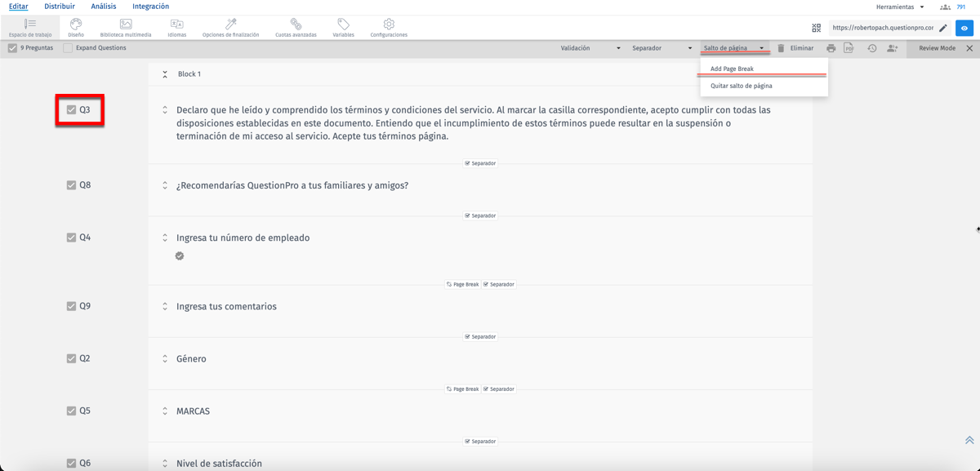The image size is (980, 471).
Task: Toggle the Q3 checkbox
Action: [71, 109]
